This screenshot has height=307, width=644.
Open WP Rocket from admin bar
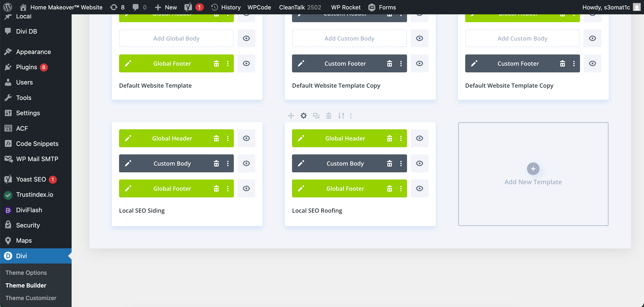346,7
